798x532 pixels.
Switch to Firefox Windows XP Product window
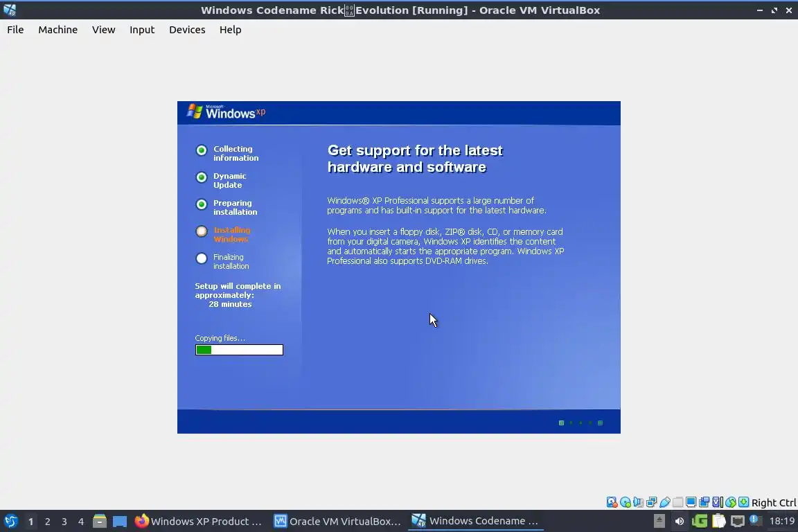(199, 521)
